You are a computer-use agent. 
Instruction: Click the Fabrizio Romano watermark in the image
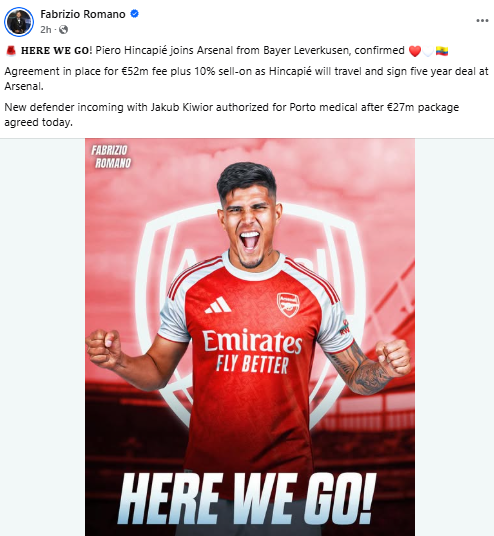(x=111, y=157)
